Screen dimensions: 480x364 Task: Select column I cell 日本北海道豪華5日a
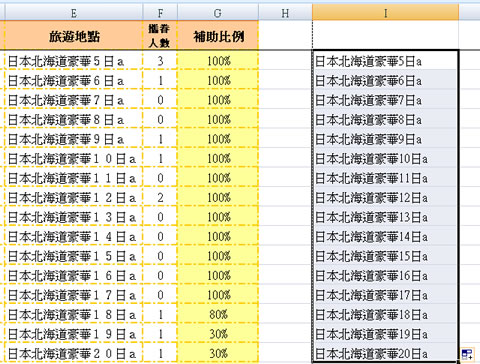(x=386, y=61)
